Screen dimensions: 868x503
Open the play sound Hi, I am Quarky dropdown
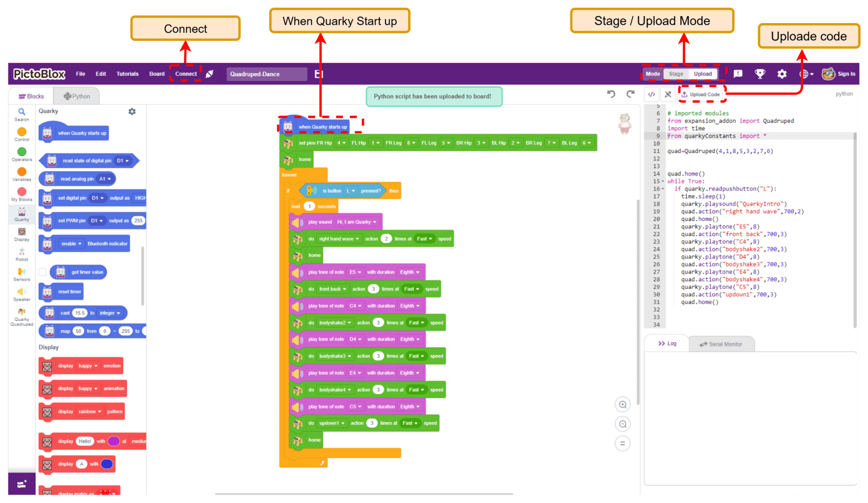(x=356, y=222)
